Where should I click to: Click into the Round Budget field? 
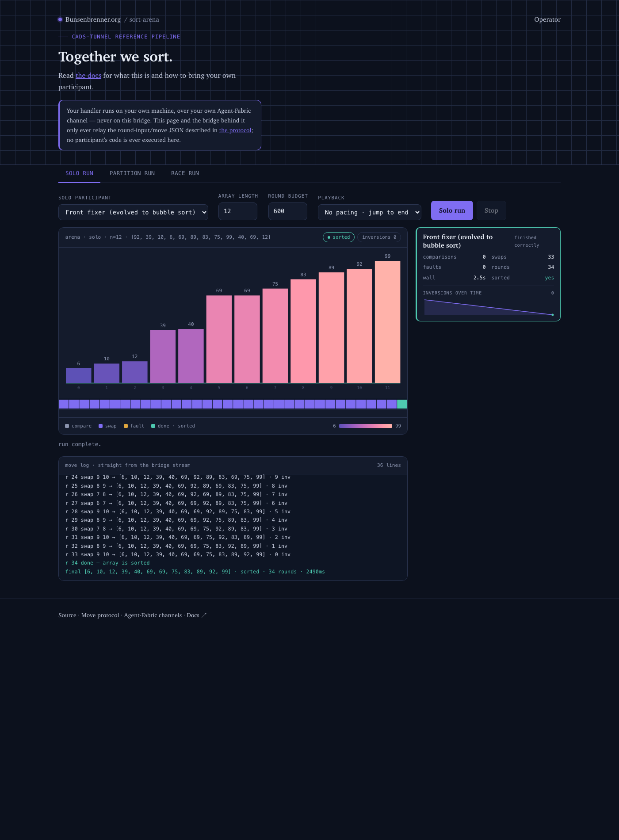point(288,211)
